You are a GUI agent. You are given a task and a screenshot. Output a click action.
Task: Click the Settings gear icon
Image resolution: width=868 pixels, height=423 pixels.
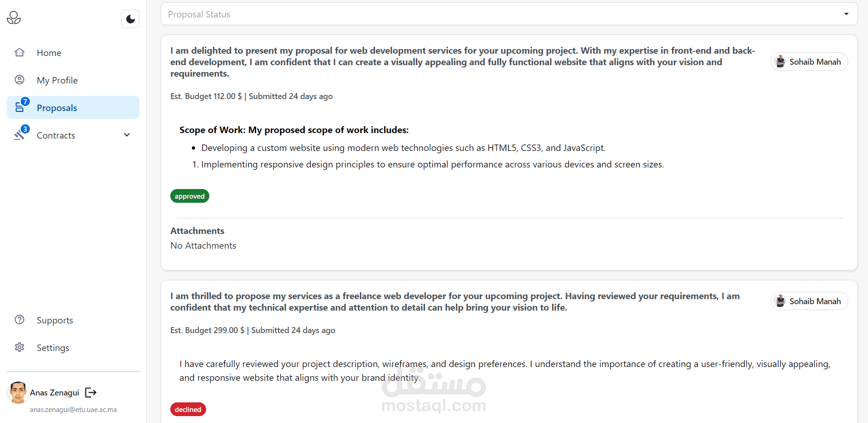[x=19, y=347]
